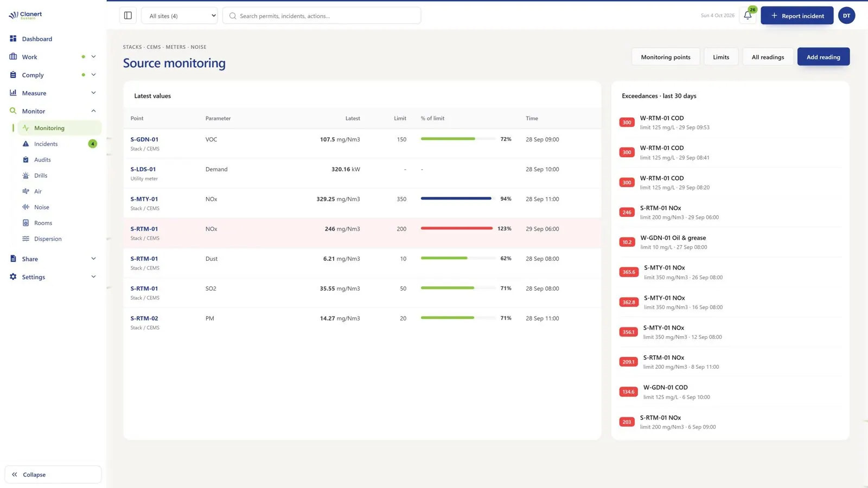Go to Audits in the sidebar
Viewport: 868px width, 488px height.
tap(42, 159)
